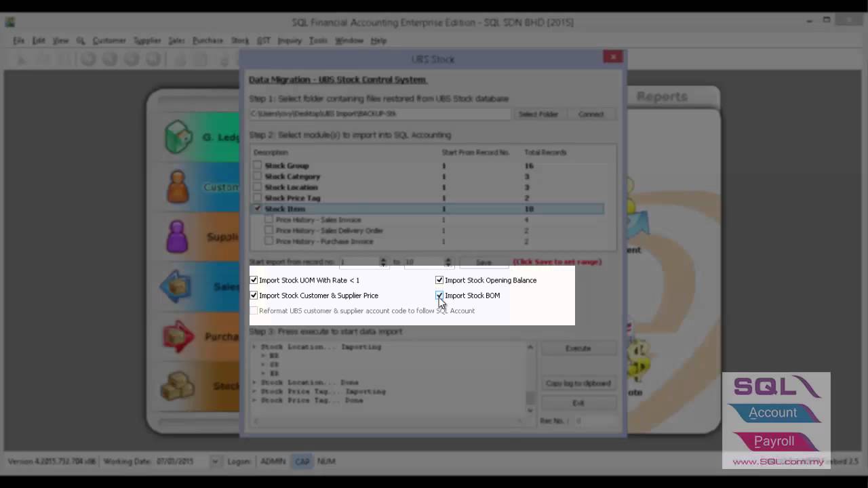Tick the Stock Price Tag checkbox

tap(257, 198)
